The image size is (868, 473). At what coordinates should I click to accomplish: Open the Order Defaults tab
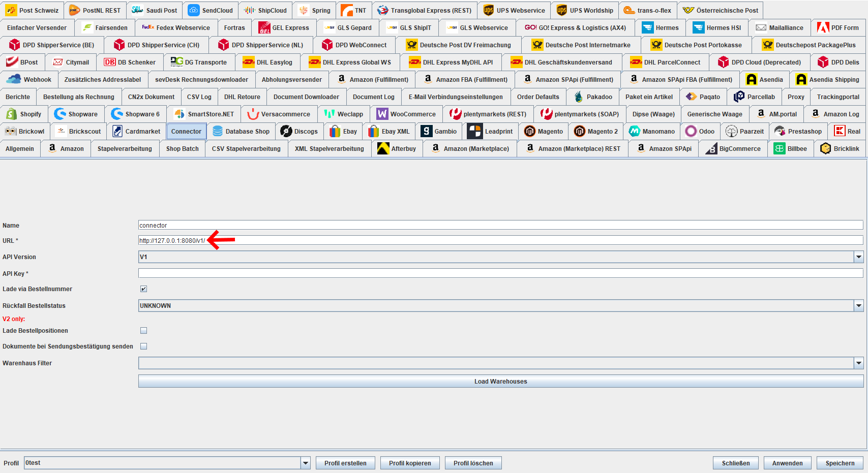[538, 97]
